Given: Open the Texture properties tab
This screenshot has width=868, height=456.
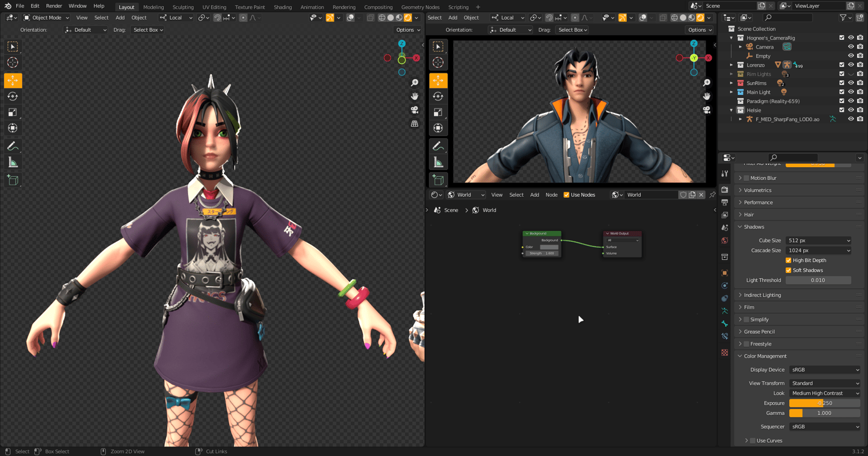Looking at the screenshot, I should (725, 352).
